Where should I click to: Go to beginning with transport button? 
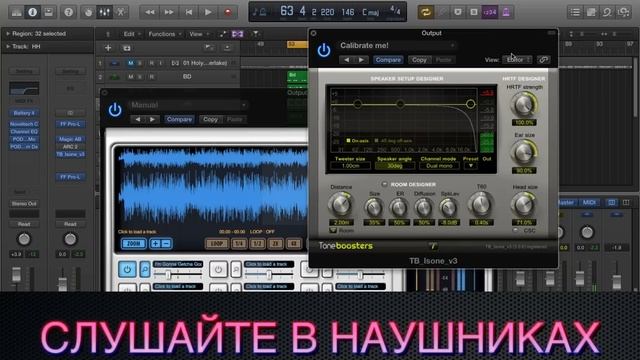pos(188,12)
